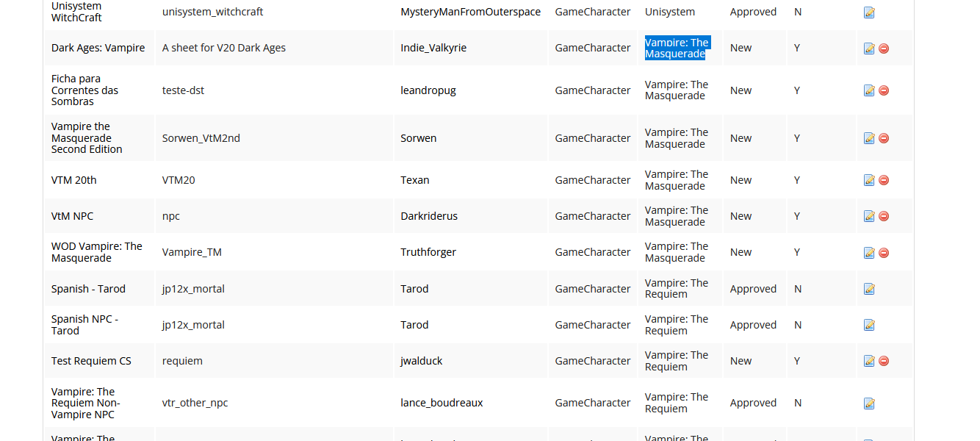
Task: Click 'Approved' status in lance_boudreaux row
Action: tap(753, 403)
